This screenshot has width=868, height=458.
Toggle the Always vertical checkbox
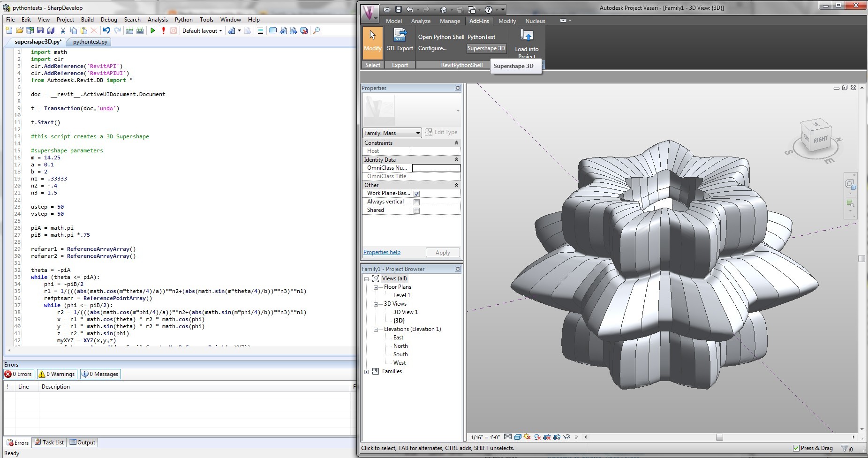(x=416, y=202)
